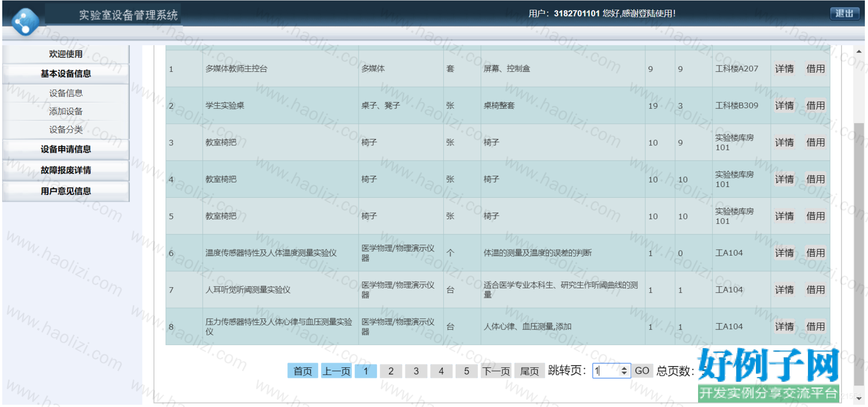Go to 首页 first page

303,371
